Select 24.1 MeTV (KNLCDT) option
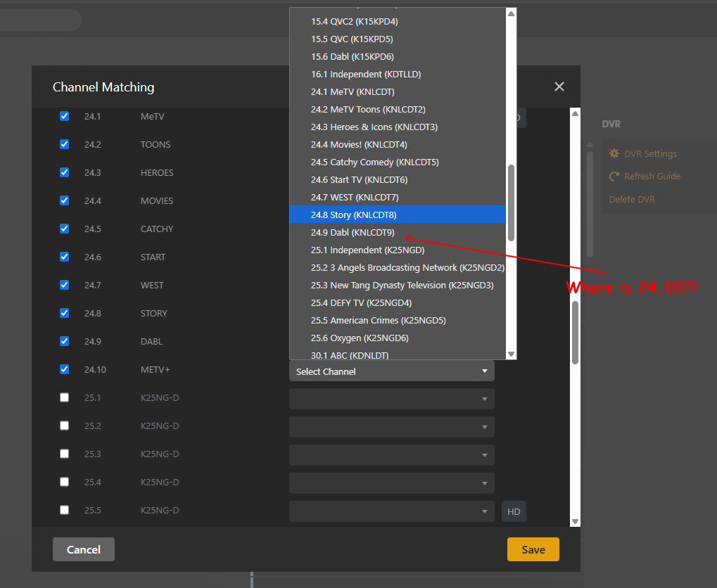This screenshot has height=588, width=717. click(x=398, y=92)
